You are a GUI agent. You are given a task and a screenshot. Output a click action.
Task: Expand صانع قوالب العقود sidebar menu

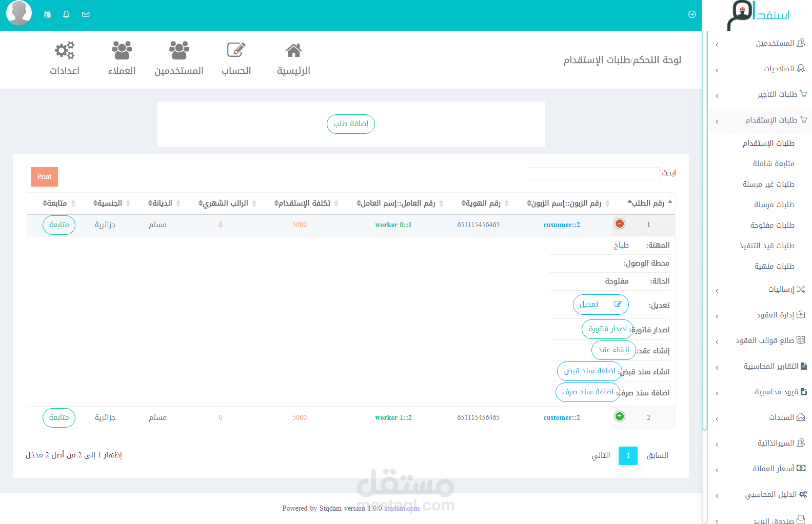click(761, 341)
